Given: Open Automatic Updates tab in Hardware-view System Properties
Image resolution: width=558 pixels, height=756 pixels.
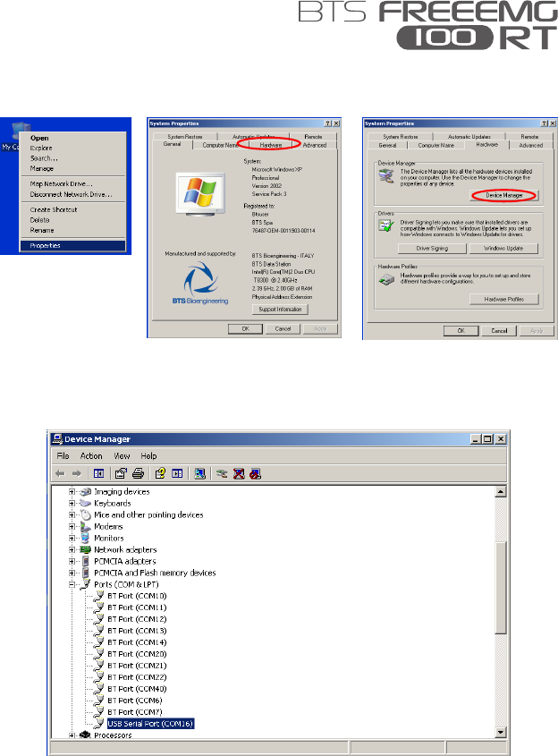Looking at the screenshot, I should pos(469,137).
